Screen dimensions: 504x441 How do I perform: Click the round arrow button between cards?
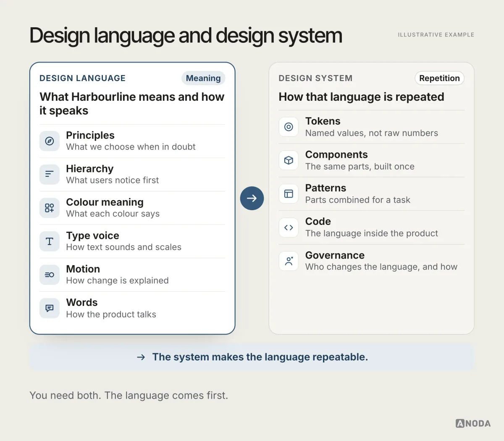click(x=252, y=198)
